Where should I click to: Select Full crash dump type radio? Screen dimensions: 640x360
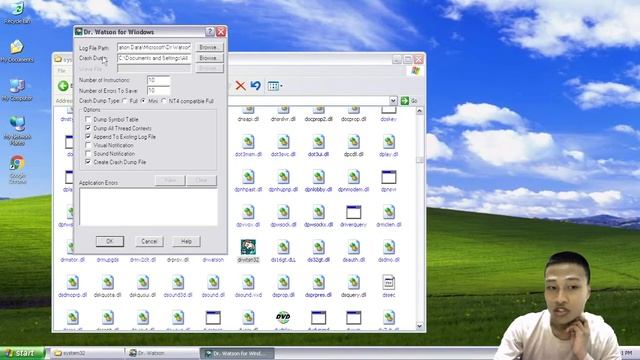(x=125, y=101)
